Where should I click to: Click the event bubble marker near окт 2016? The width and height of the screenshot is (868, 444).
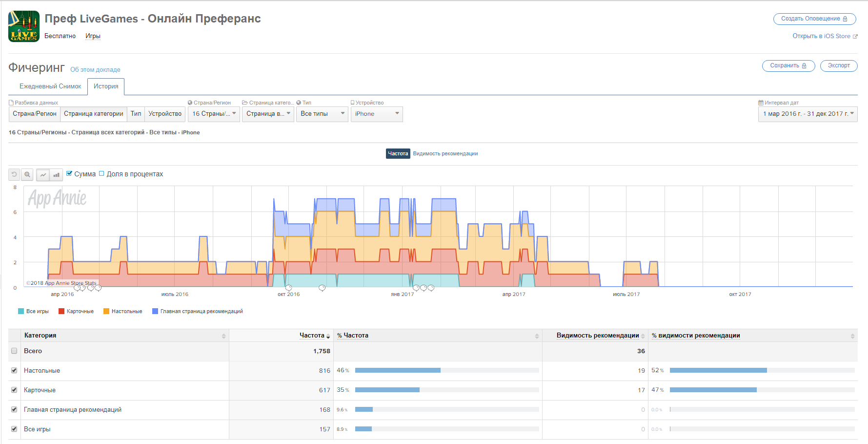[288, 288]
